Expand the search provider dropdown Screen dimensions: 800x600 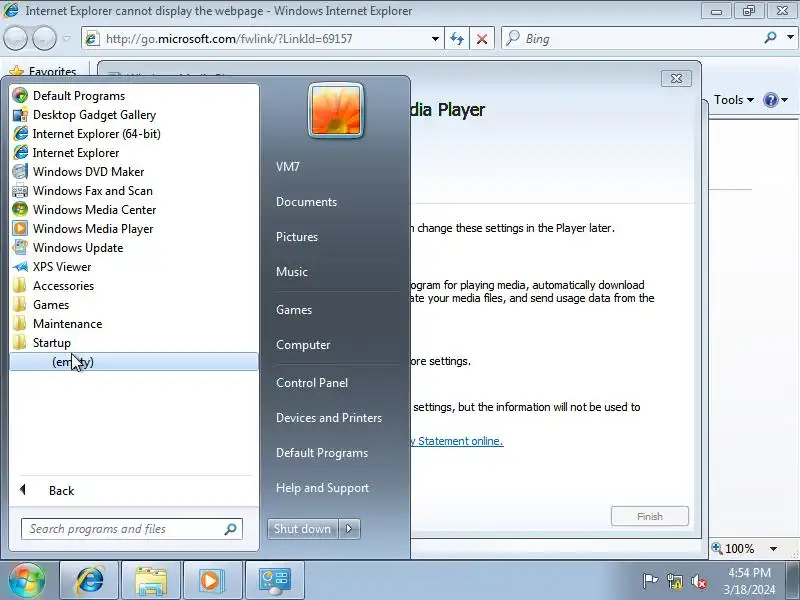(x=790, y=37)
